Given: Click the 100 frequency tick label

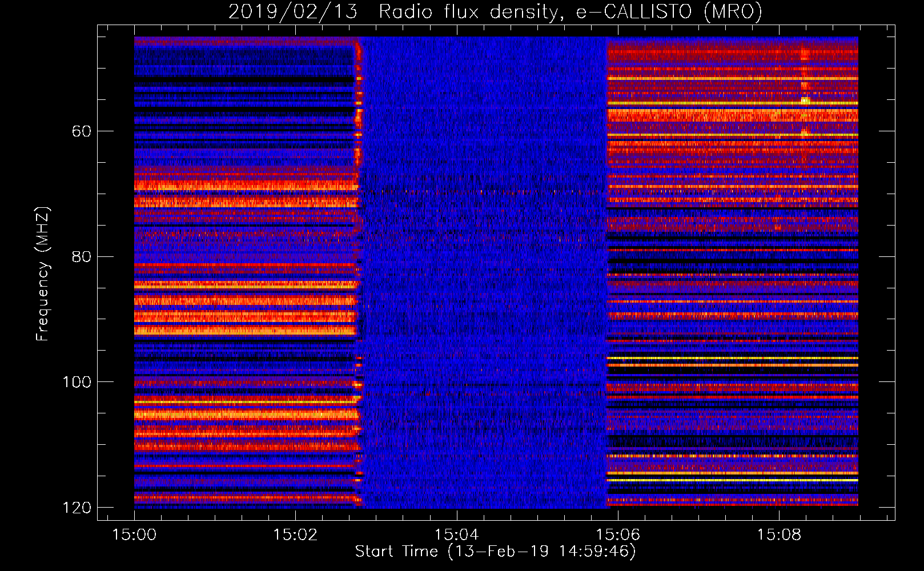Looking at the screenshot, I should 77,382.
